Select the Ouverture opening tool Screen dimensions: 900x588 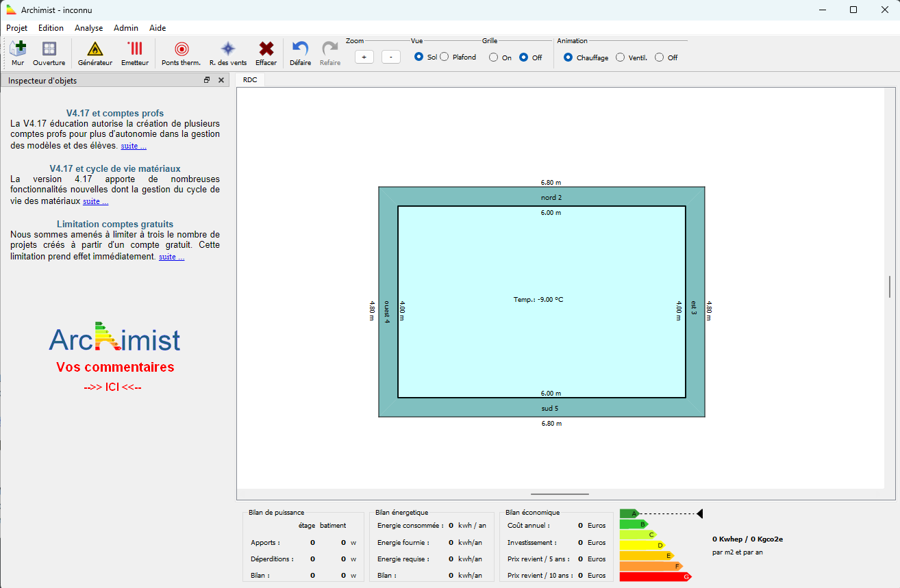coord(49,53)
